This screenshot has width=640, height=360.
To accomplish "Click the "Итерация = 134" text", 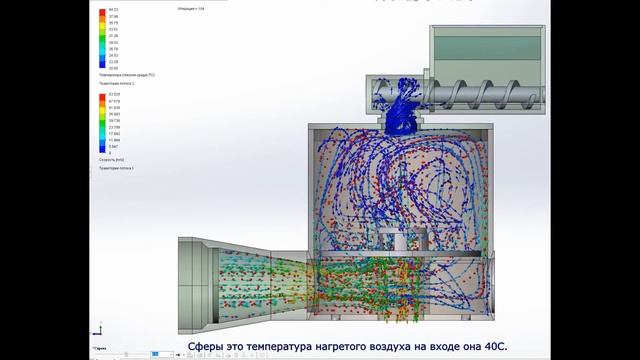I will coord(191,9).
